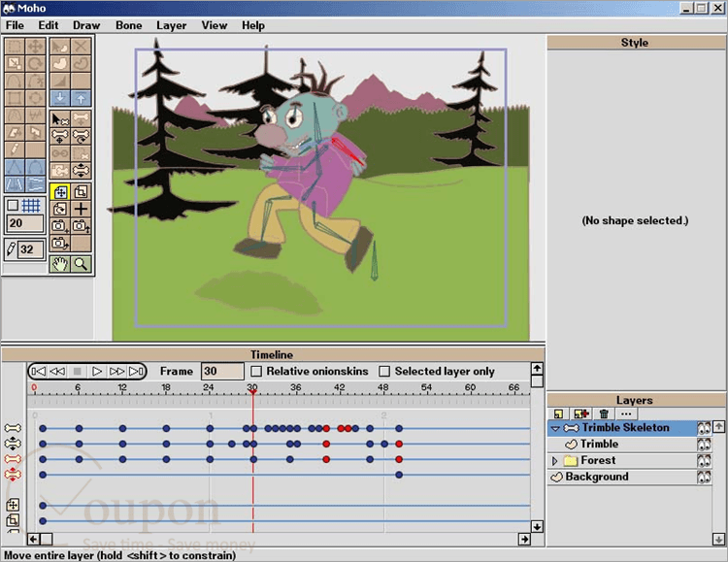728x562 pixels.
Task: Open the Help menu
Action: click(x=253, y=25)
